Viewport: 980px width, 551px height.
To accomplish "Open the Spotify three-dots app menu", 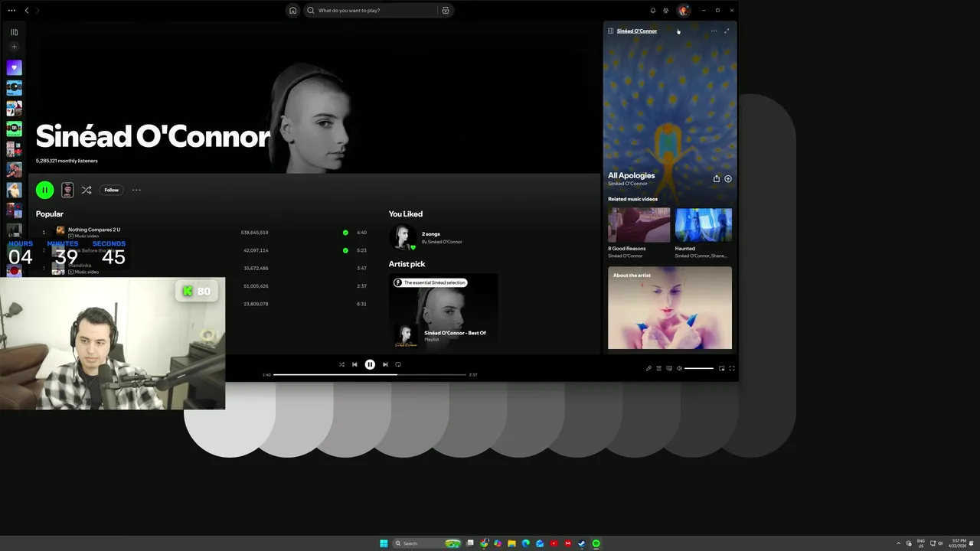I will pyautogui.click(x=11, y=11).
